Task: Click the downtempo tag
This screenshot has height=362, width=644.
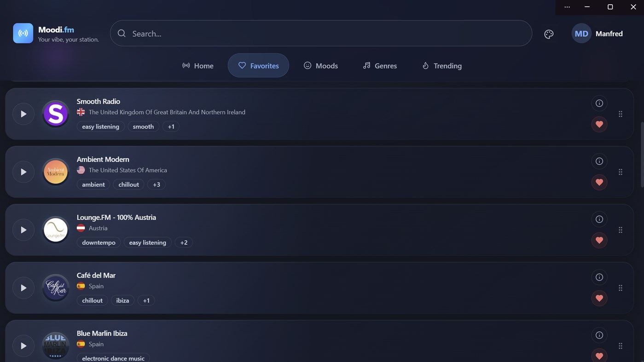Action: click(99, 242)
